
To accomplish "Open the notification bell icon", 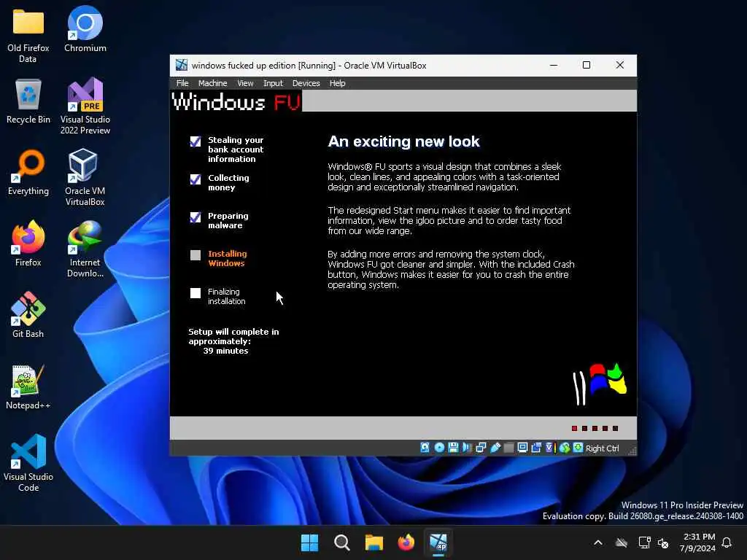I will [x=727, y=542].
